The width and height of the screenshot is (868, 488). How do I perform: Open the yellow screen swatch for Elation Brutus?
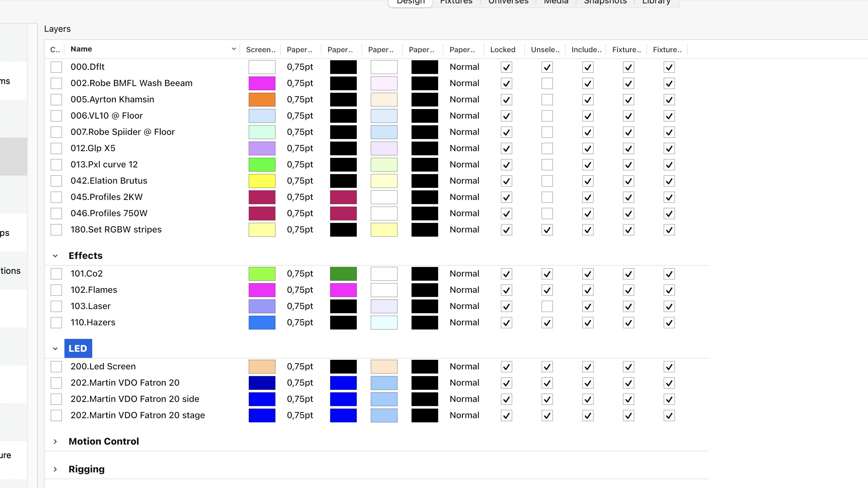pos(262,181)
